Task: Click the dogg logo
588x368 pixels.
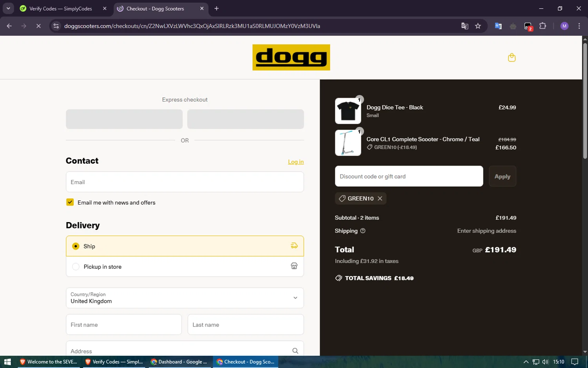Action: click(x=291, y=57)
